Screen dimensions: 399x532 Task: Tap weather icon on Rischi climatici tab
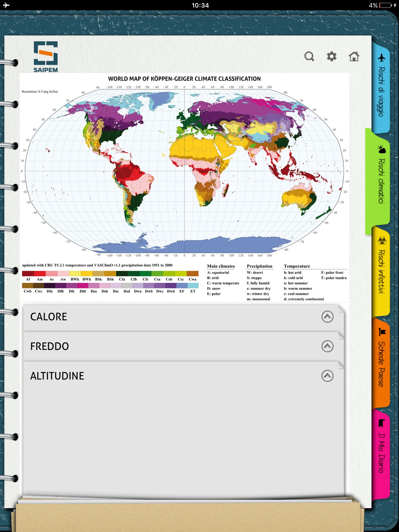[382, 149]
